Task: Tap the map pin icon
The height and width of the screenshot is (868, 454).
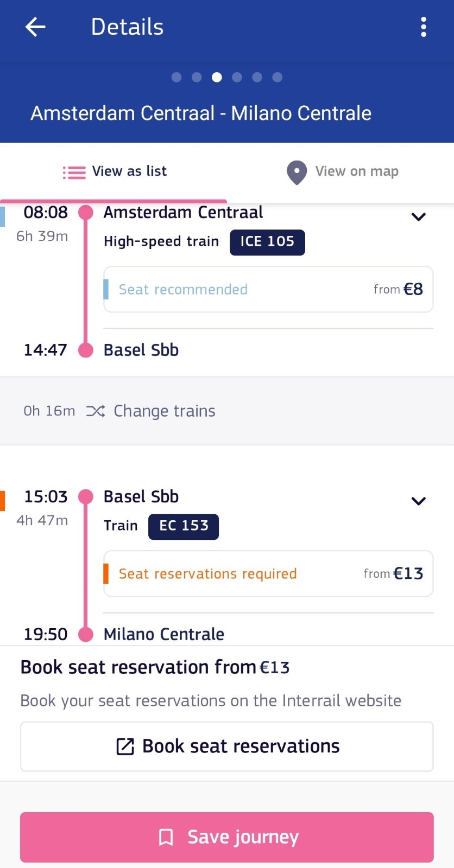Action: [297, 173]
